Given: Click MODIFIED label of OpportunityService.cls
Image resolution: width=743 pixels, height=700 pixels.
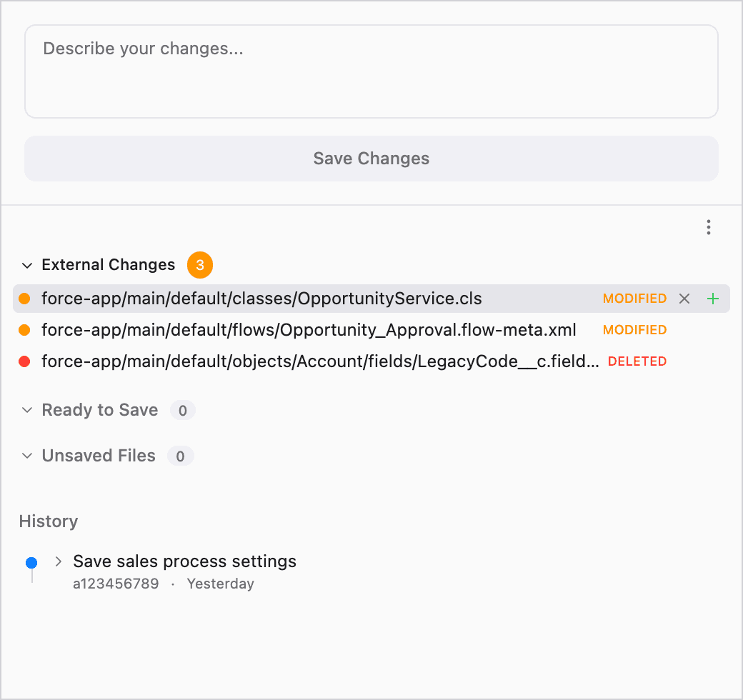Looking at the screenshot, I should (x=634, y=299).
